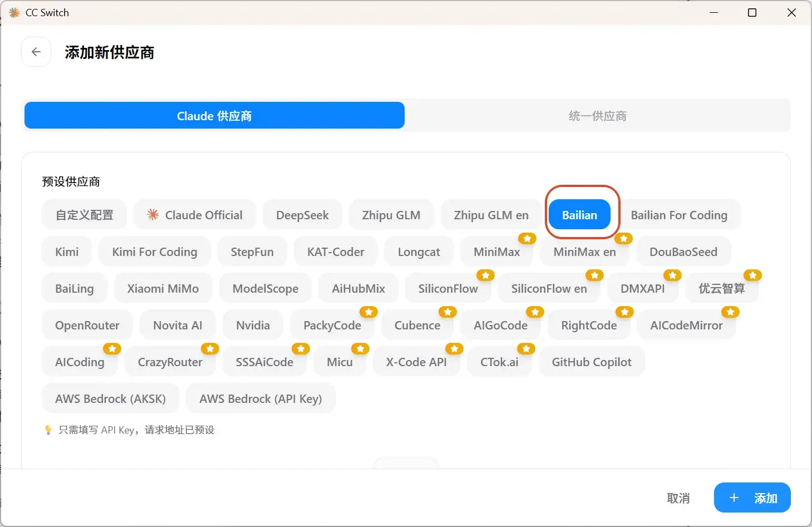The width and height of the screenshot is (812, 527).
Task: Click the star badge on CrazyRouter preset
Action: click(210, 349)
